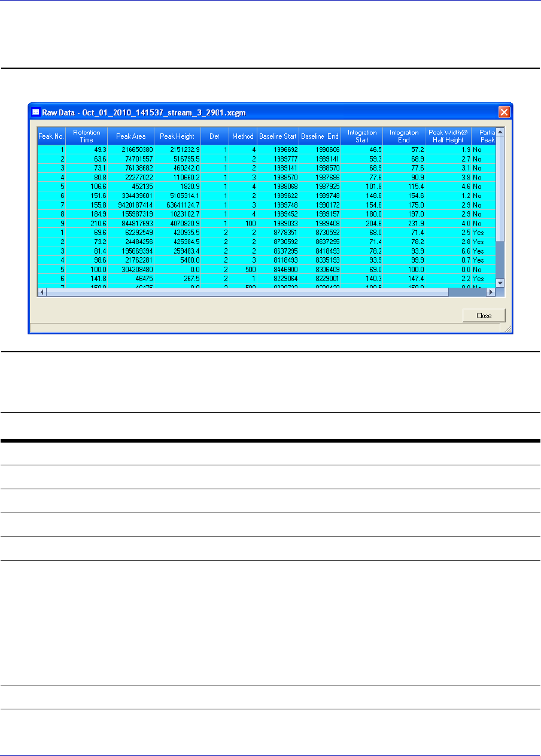
Task: Select method cell with value 100
Action: [x=243, y=224]
